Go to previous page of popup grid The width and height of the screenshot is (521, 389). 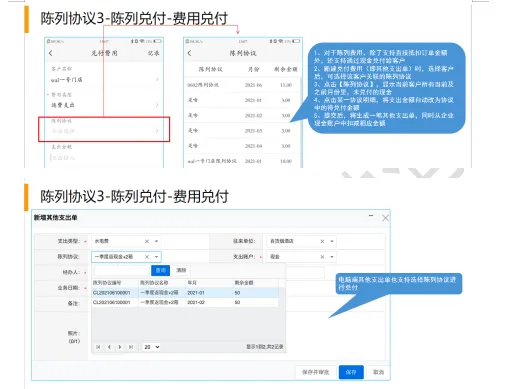109,347
